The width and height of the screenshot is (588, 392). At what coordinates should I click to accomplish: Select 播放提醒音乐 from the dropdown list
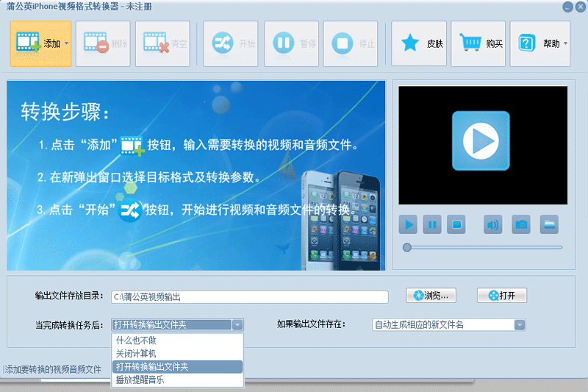point(177,379)
